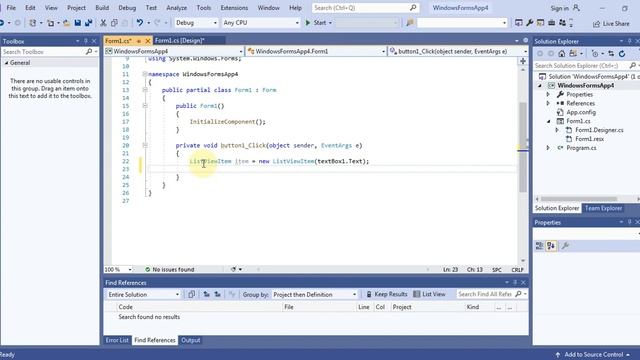
Task: Click Copy icon in Find References toolbar
Action: click(191, 294)
